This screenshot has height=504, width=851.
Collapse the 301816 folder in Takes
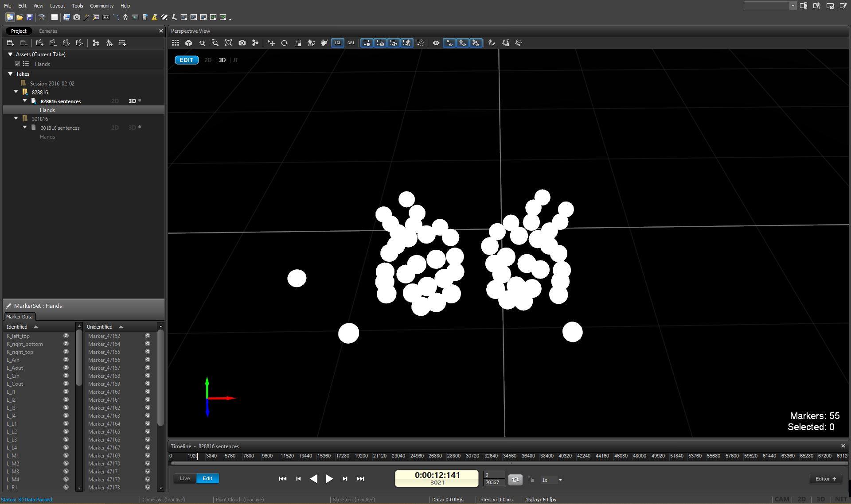point(16,119)
